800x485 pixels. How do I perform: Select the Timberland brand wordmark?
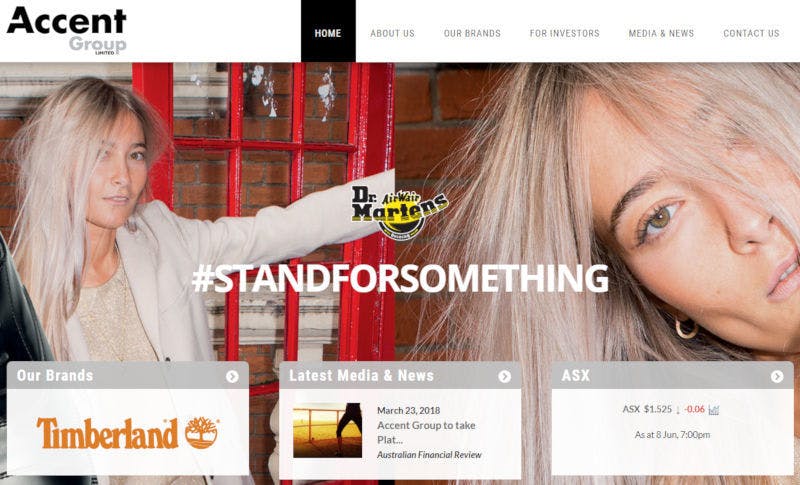tap(108, 433)
